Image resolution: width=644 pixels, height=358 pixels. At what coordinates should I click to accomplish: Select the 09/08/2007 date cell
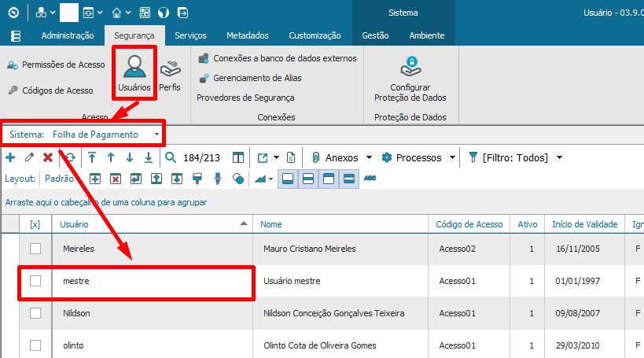pyautogui.click(x=585, y=313)
